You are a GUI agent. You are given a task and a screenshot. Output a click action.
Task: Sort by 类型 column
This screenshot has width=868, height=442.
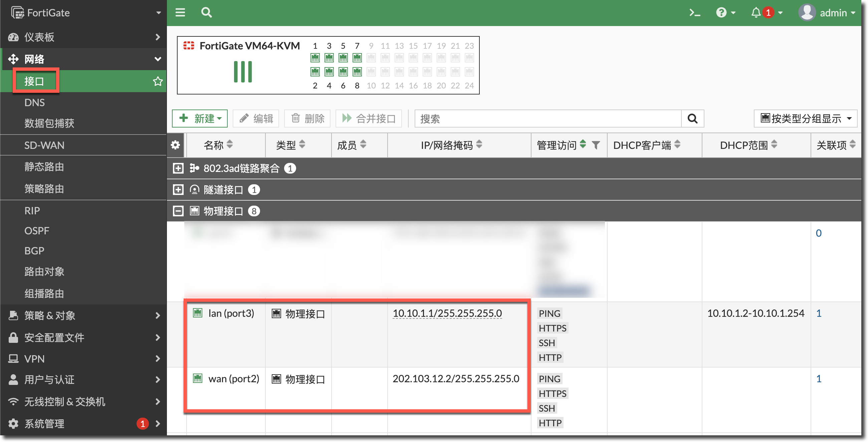pyautogui.click(x=302, y=145)
